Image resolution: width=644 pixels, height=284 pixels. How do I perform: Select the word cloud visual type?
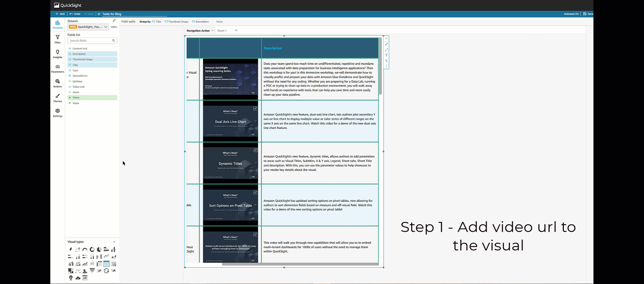pyautogui.click(x=78, y=278)
